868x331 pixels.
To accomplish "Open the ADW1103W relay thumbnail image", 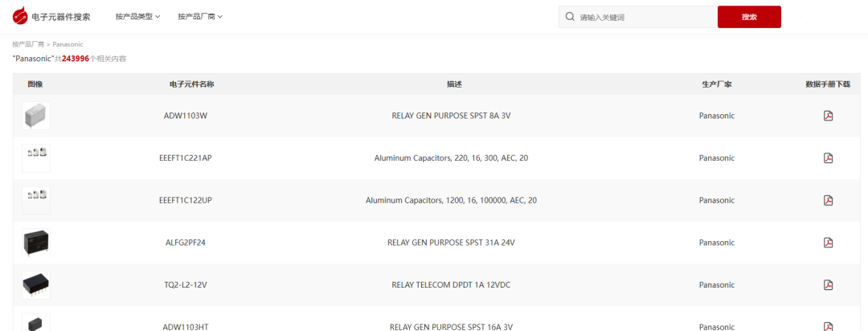I will 35,116.
